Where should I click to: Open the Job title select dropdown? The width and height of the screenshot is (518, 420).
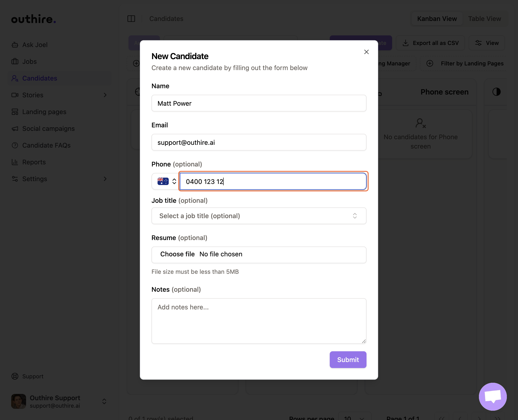click(x=259, y=216)
